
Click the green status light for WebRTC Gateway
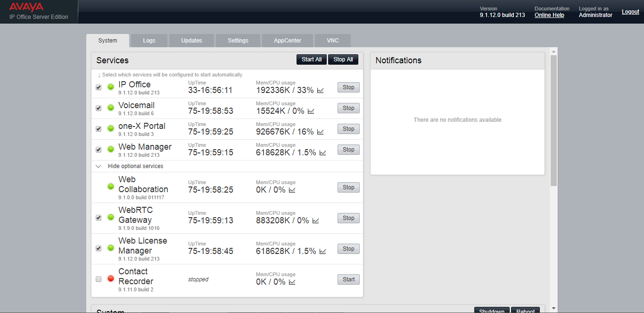tap(111, 217)
